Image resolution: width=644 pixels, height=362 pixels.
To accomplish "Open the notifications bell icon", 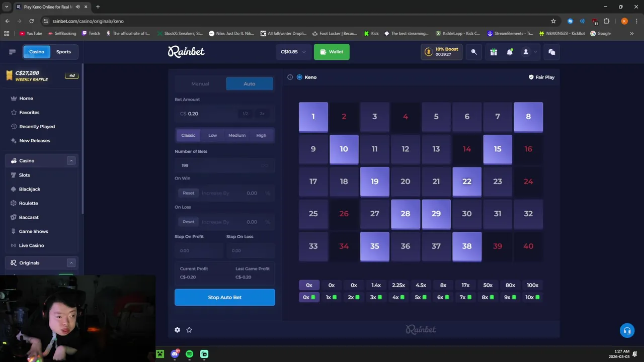I will pos(510,52).
